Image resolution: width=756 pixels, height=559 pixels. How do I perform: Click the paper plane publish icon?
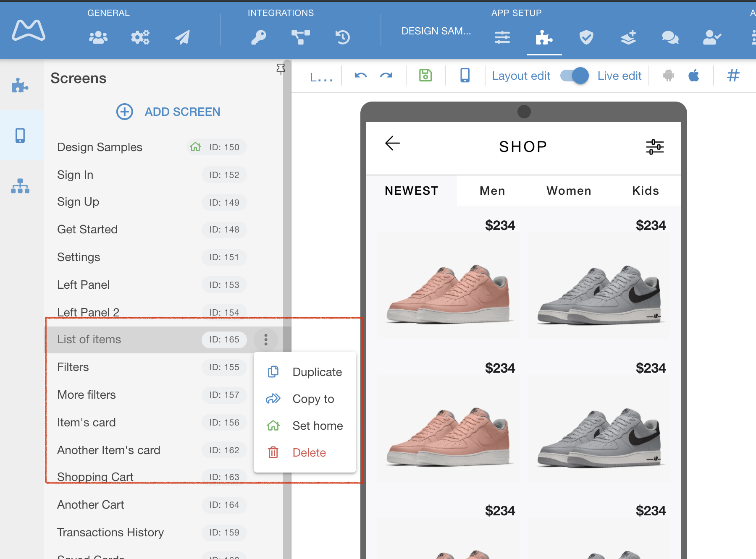tap(182, 37)
